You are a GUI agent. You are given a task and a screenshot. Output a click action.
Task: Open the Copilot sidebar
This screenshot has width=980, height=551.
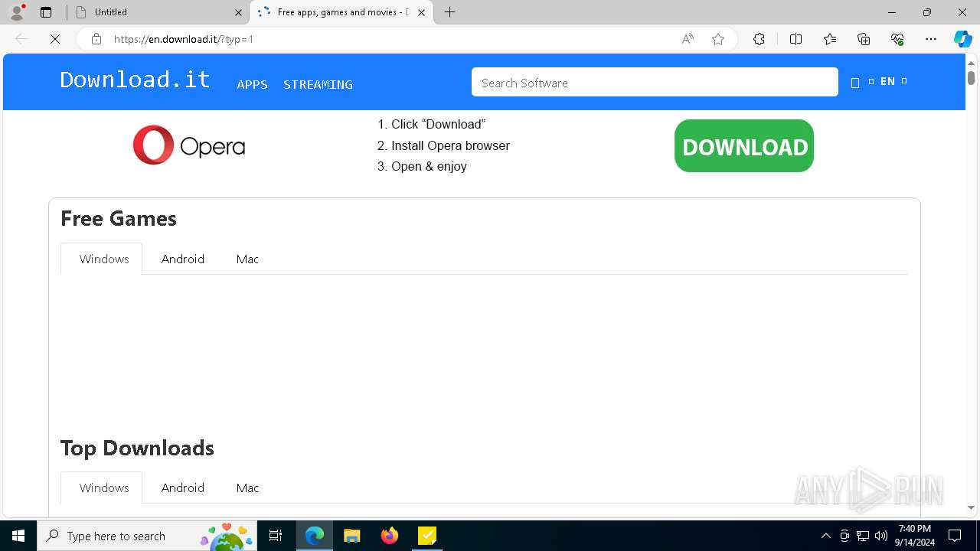coord(962,39)
